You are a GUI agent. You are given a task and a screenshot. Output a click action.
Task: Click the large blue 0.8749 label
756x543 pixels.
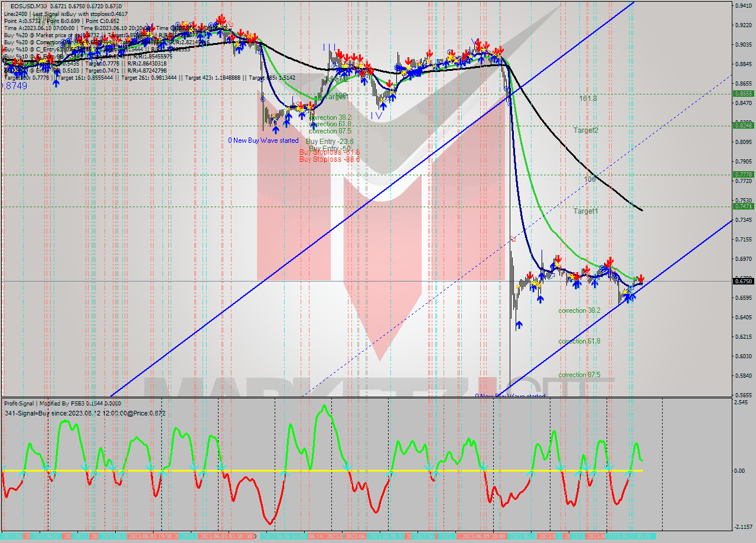tap(14, 86)
